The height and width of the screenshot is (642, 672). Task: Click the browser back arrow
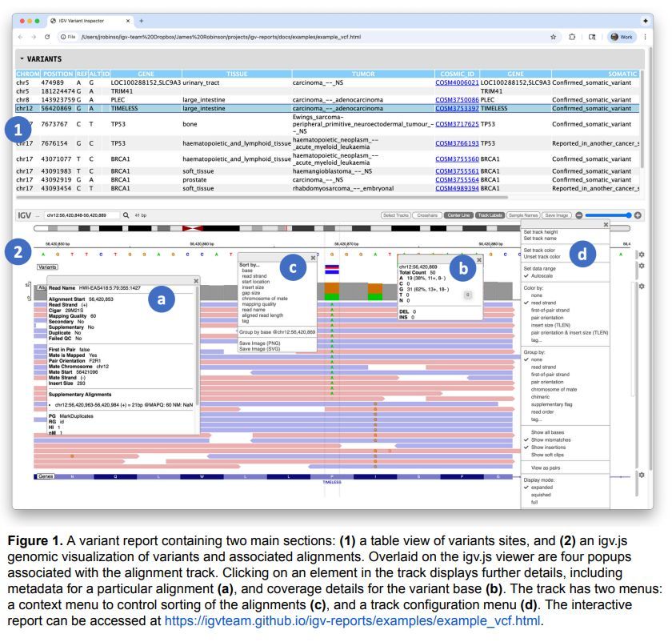pos(20,37)
